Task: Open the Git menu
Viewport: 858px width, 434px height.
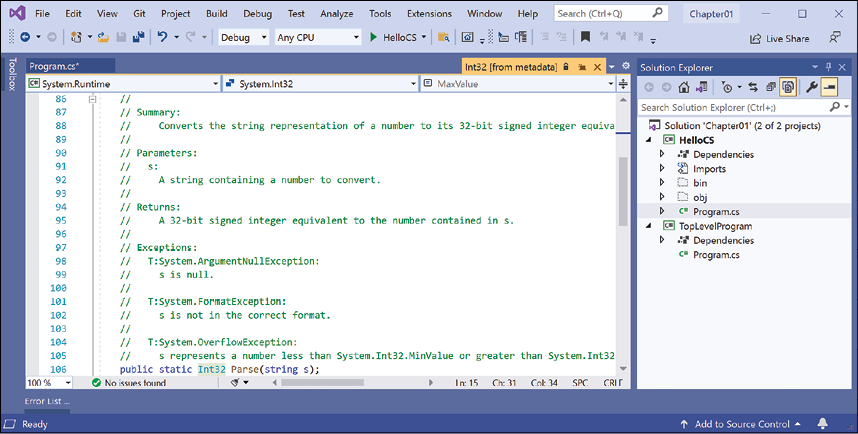Action: [x=139, y=13]
